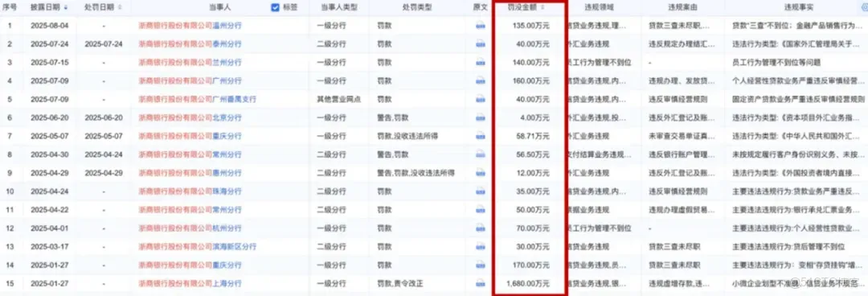Select 其他营业网点 party type cell

click(x=339, y=99)
